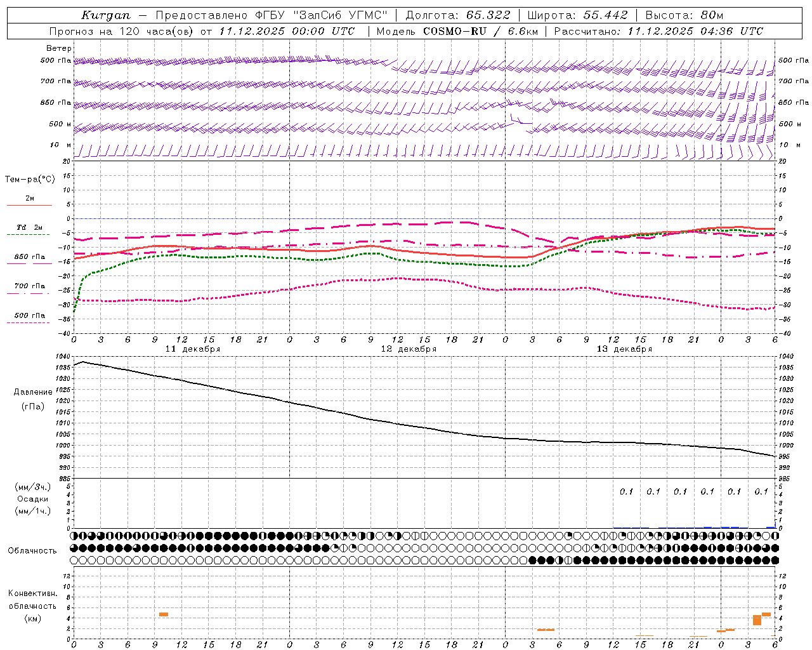Click the "Давление" pressure panel label
Screen dimensions: 812x650
click(33, 392)
